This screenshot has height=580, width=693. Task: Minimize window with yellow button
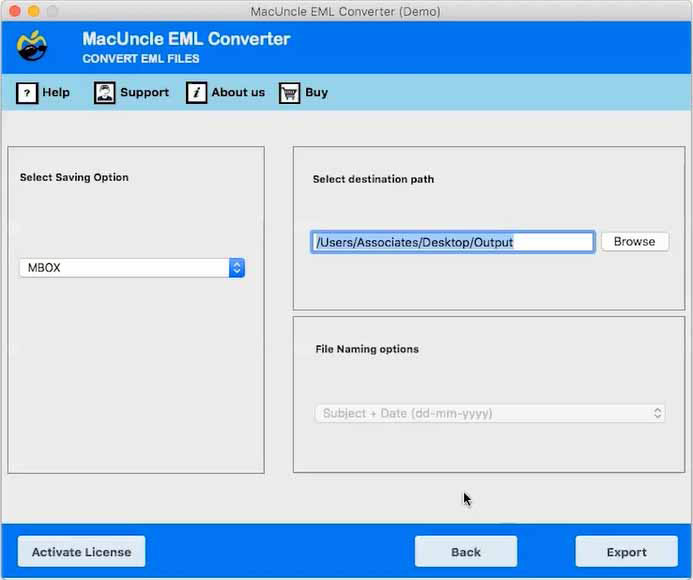coord(34,11)
